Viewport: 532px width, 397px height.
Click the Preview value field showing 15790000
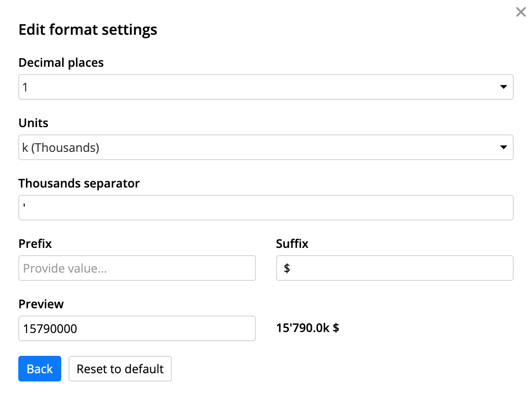tap(137, 328)
